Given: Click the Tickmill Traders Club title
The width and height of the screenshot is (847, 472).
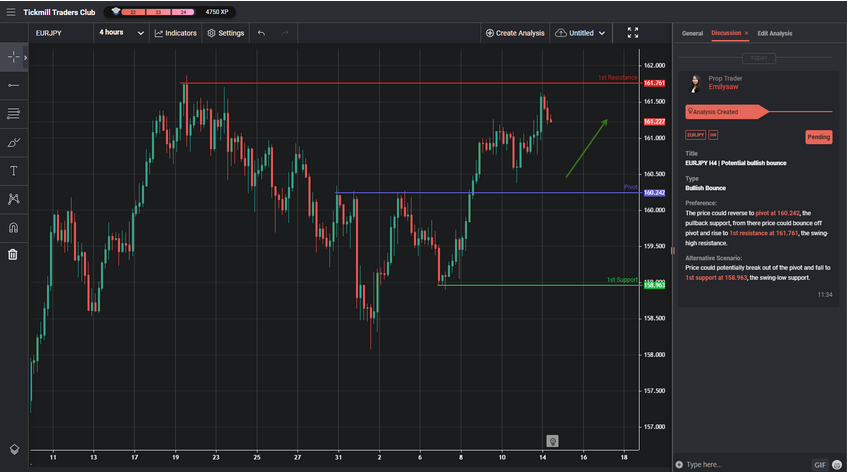Looking at the screenshot, I should pos(59,12).
